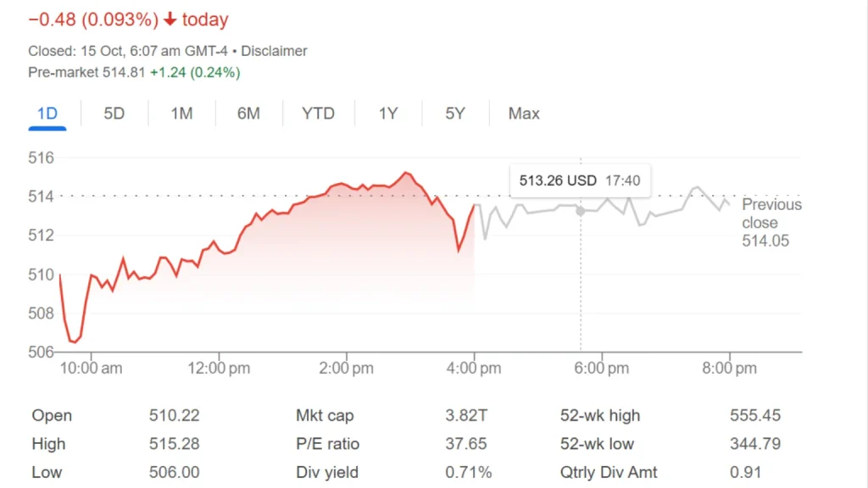Viewport: 868px width, 488px height.
Task: Click the red down arrow icon
Action: pos(170,19)
